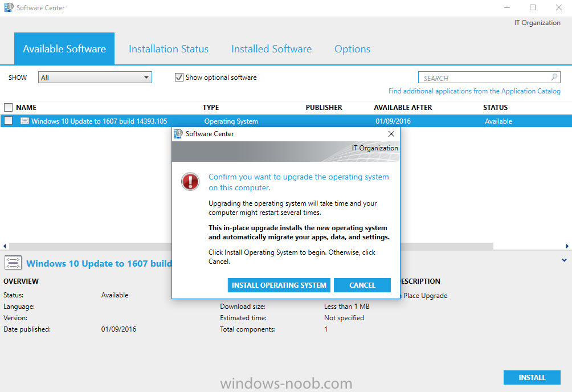Sort by the PUBLISHER column header
The width and height of the screenshot is (572, 392).
tap(324, 107)
